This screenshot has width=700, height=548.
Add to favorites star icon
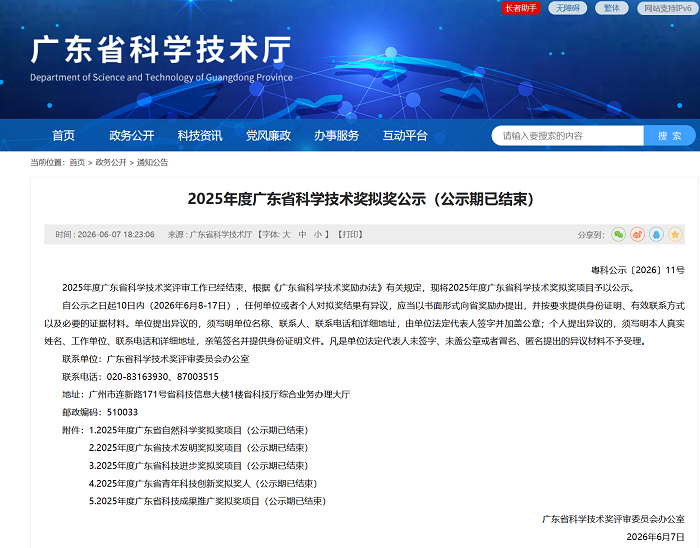(x=675, y=234)
